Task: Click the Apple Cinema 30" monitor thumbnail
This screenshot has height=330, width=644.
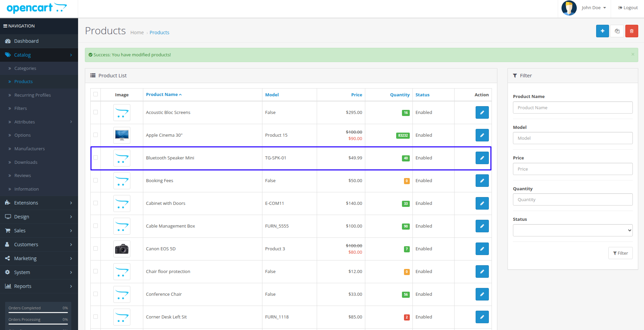Action: point(122,135)
